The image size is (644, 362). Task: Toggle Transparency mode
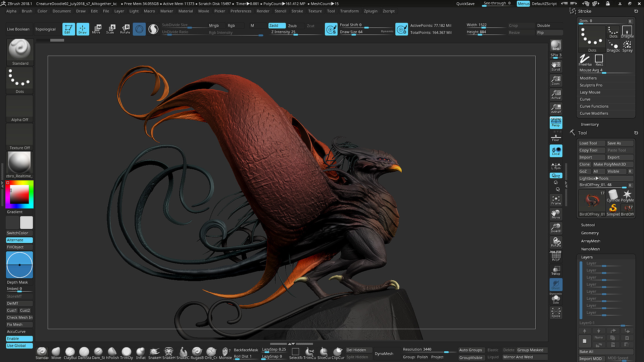pyautogui.click(x=556, y=270)
